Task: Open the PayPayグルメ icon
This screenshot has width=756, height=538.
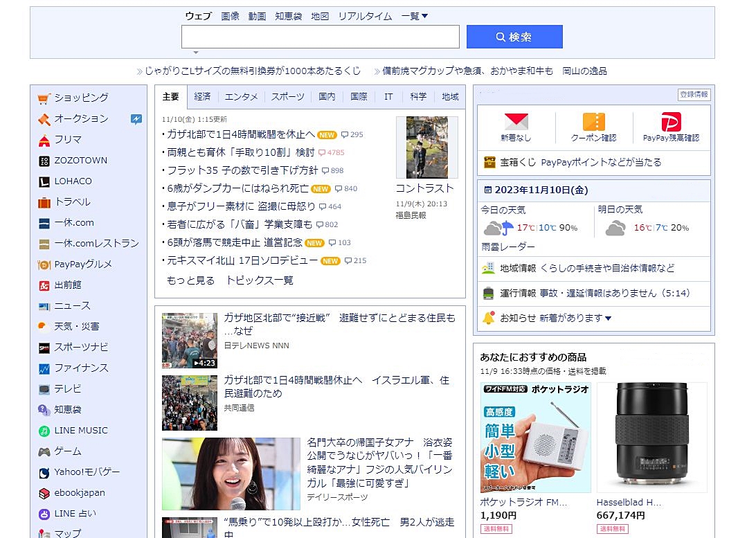Action: pyautogui.click(x=44, y=264)
